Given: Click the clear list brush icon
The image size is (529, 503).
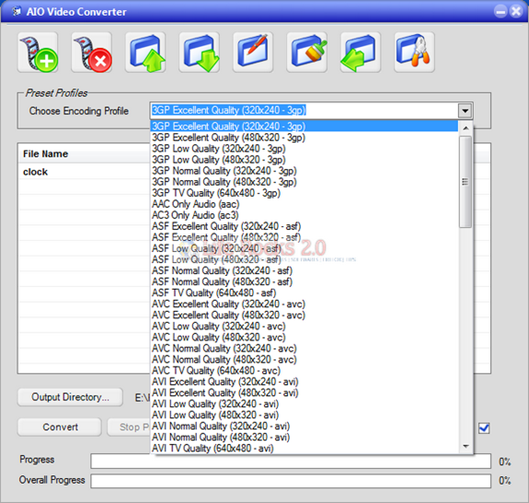Looking at the screenshot, I should point(307,52).
